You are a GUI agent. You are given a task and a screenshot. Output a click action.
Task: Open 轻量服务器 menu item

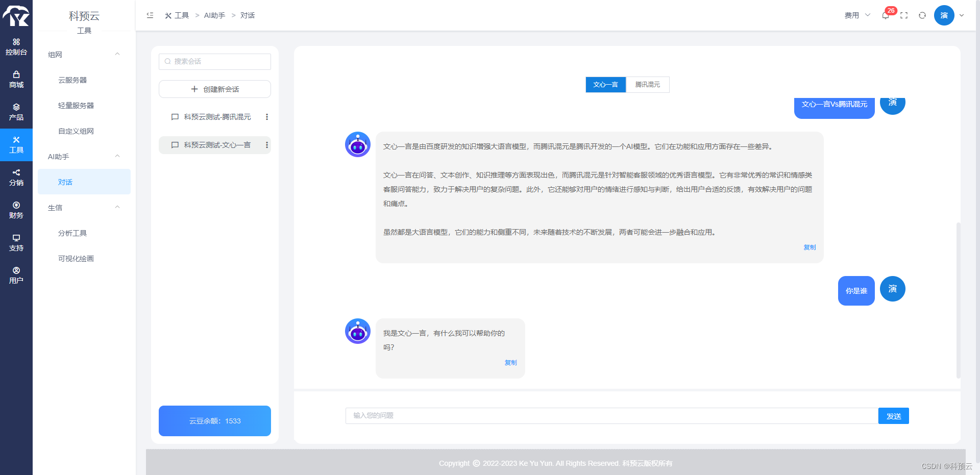[x=84, y=106]
